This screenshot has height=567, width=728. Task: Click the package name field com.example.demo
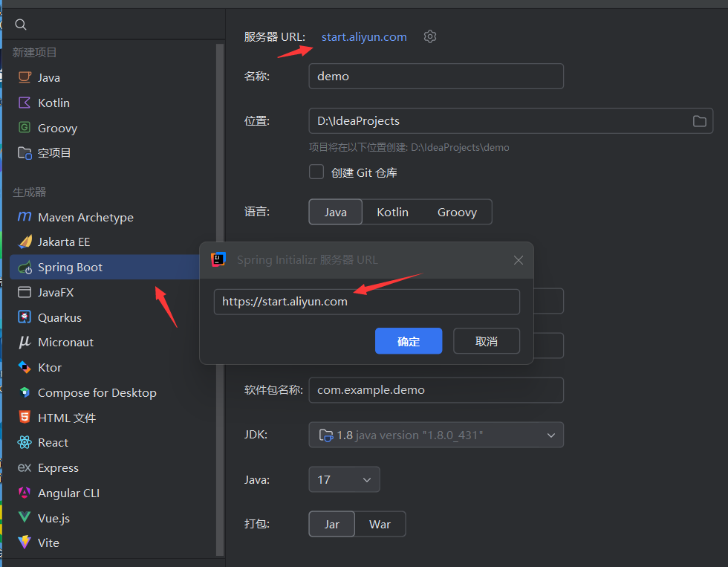click(x=436, y=390)
